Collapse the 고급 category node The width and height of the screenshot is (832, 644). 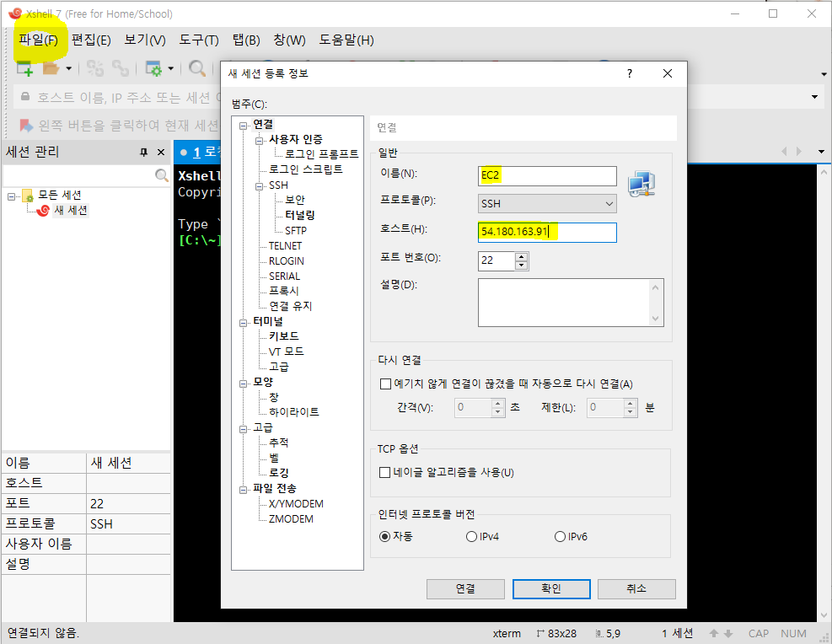[x=243, y=429]
